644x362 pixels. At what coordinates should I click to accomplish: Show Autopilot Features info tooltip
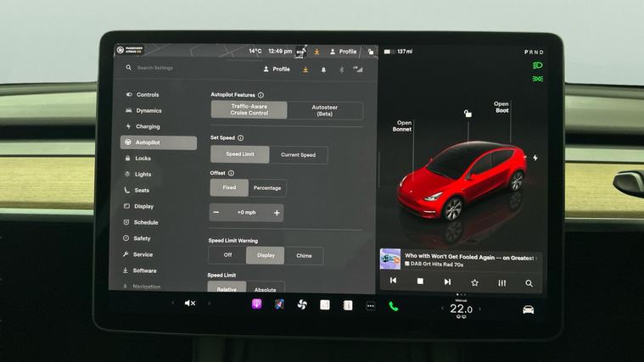pyautogui.click(x=260, y=95)
